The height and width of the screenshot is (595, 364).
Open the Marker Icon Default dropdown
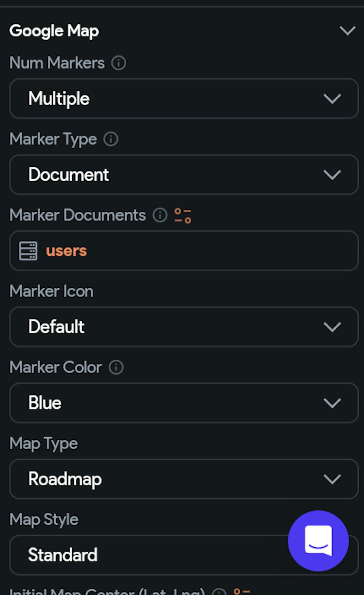184,327
